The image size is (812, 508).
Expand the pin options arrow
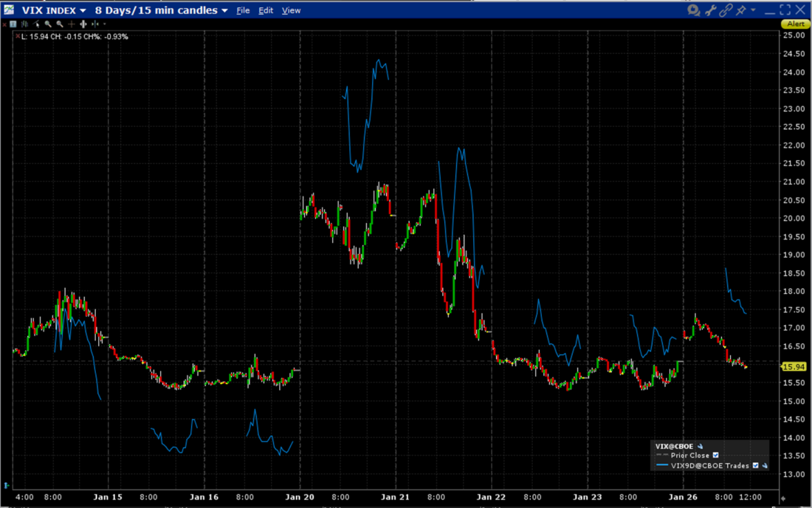pyautogui.click(x=753, y=10)
